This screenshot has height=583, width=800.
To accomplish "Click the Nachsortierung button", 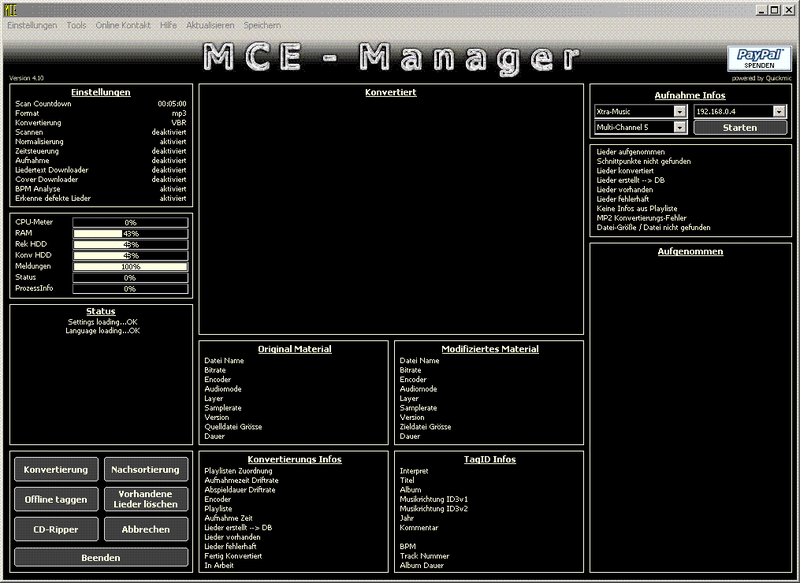I will (x=146, y=469).
